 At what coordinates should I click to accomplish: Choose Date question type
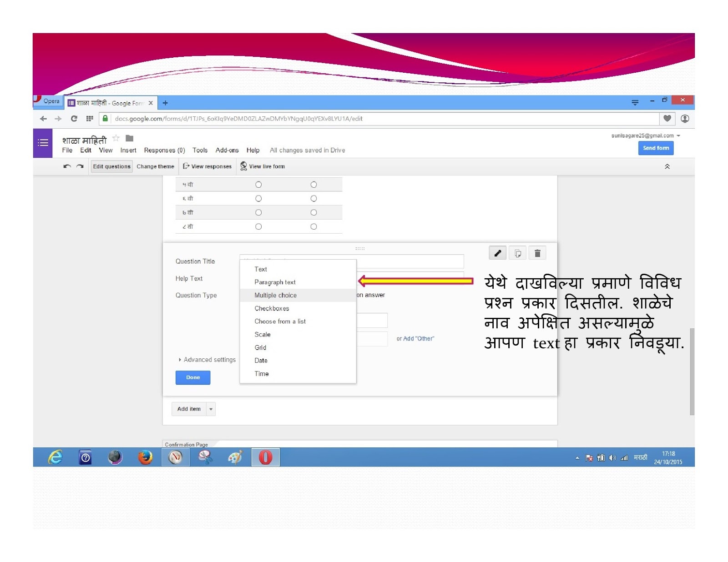click(x=298, y=361)
